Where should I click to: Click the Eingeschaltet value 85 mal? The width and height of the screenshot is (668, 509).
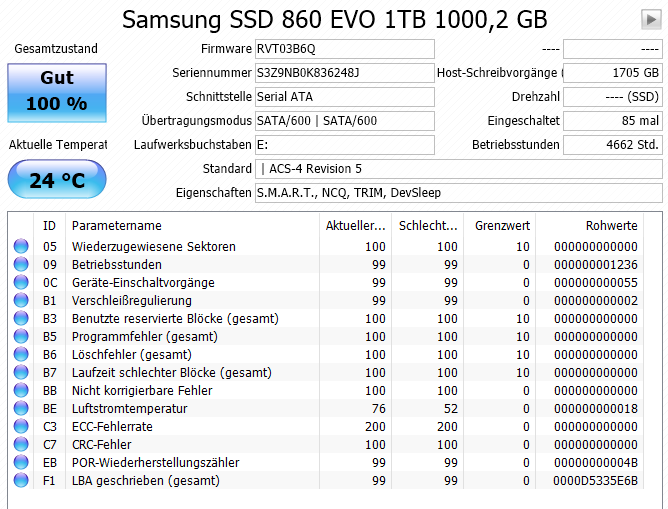pos(613,121)
